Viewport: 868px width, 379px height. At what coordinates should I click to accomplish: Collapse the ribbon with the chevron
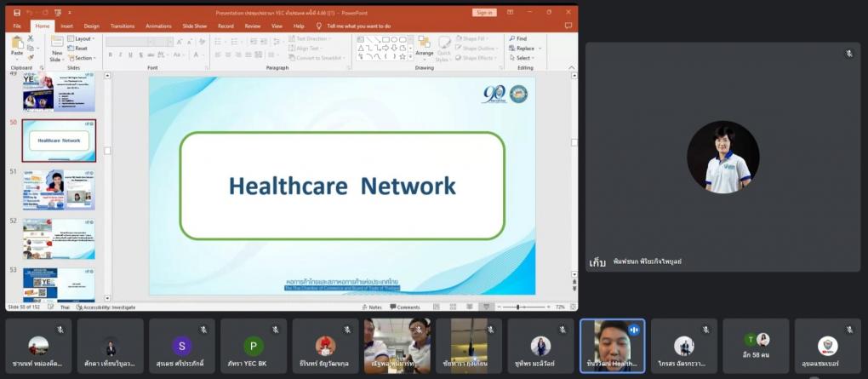click(572, 67)
